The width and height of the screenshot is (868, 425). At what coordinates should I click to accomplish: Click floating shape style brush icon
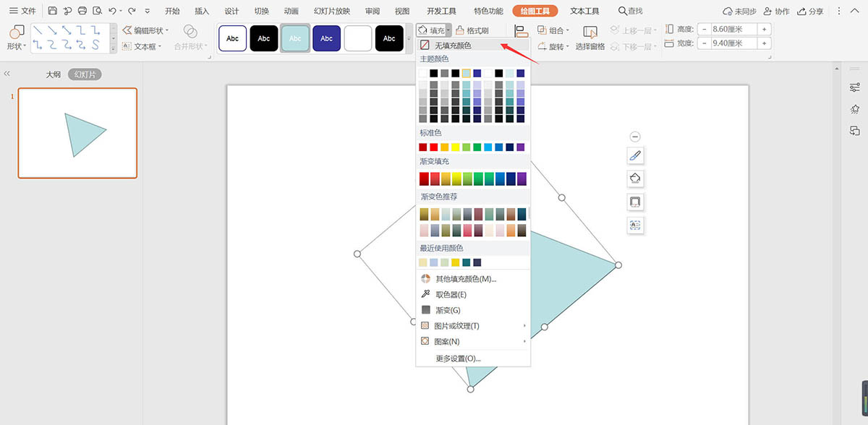(635, 155)
